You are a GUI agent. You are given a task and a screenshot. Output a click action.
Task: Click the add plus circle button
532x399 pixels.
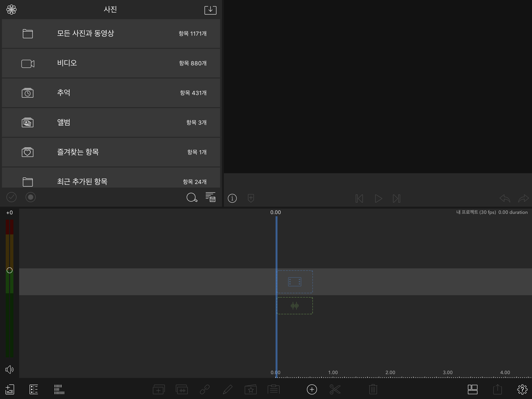coord(312,389)
